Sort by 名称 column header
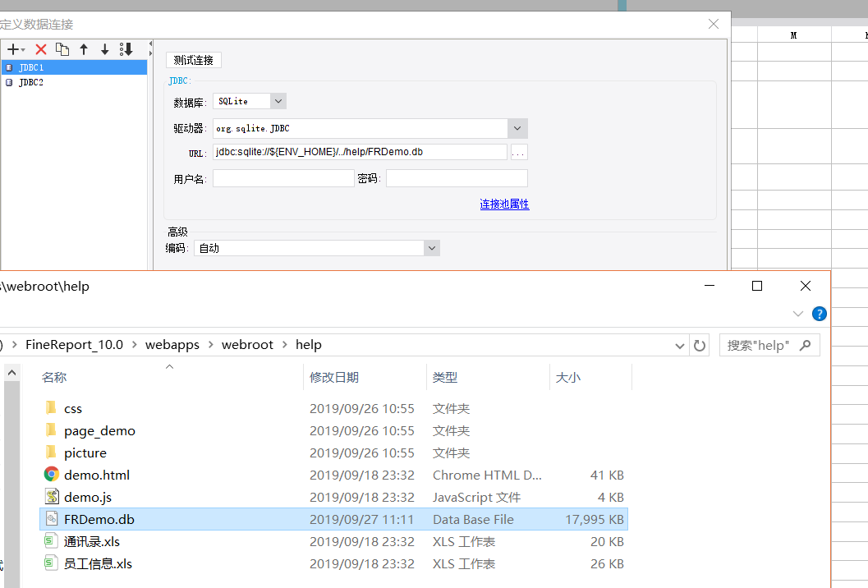Screen dimensions: 868x588 click(x=54, y=378)
